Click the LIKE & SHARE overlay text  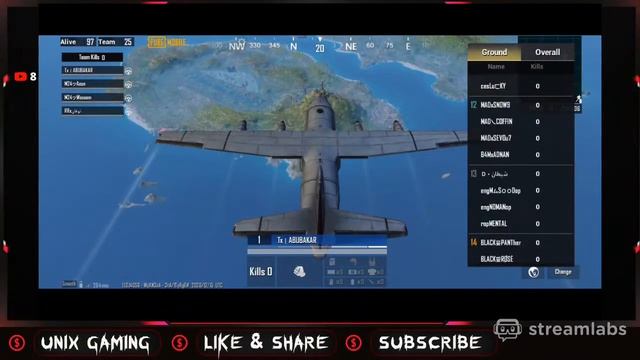266,343
